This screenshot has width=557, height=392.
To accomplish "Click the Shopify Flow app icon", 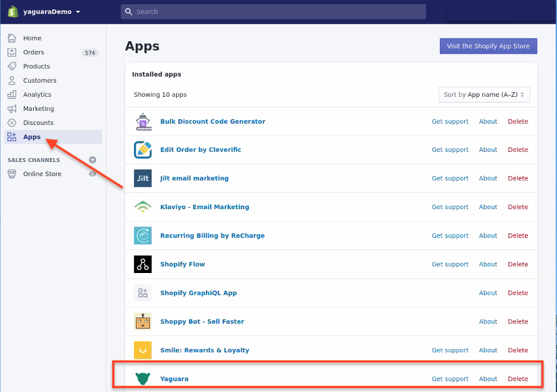I will (143, 264).
